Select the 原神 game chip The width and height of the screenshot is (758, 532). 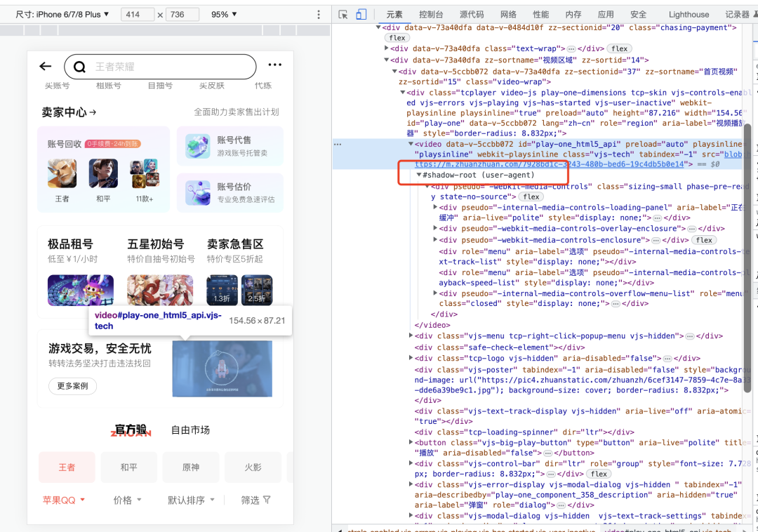pos(190,467)
